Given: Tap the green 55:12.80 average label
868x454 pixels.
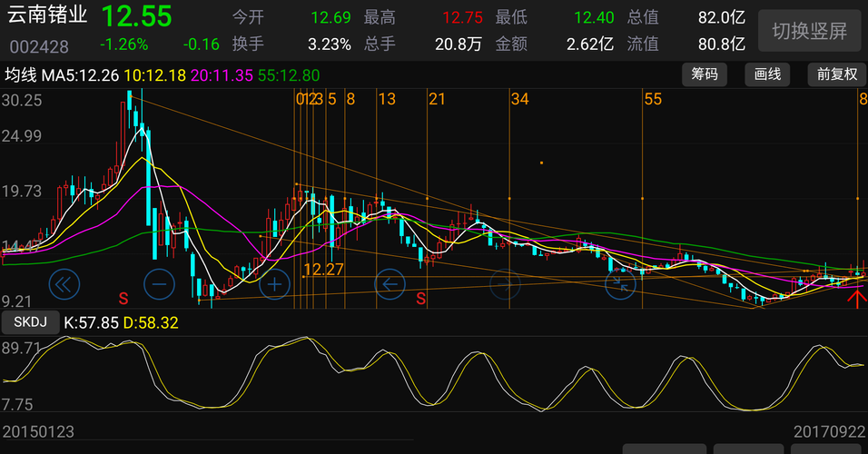Looking at the screenshot, I should click(x=289, y=75).
